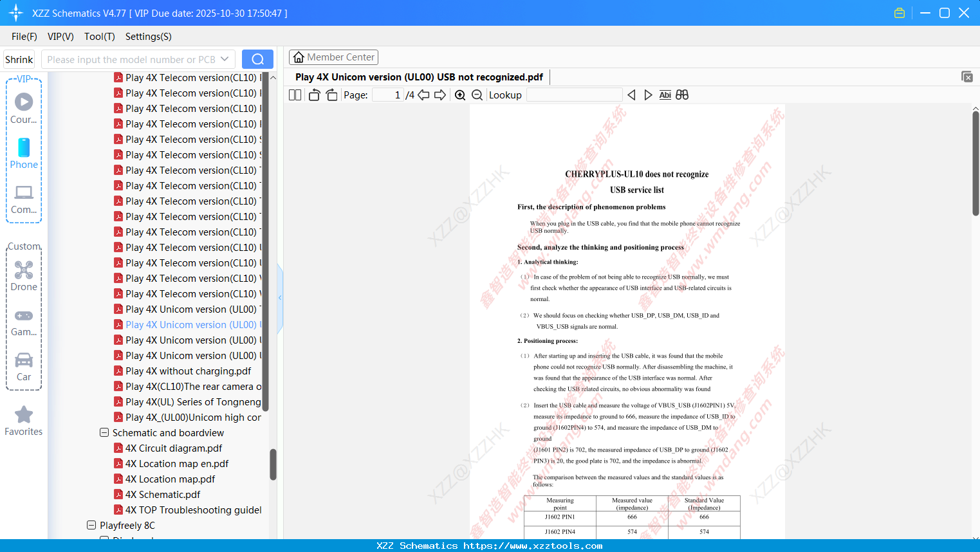Viewport: 980px width, 552px height.
Task: Expand the Playfreely 8C node
Action: click(91, 526)
